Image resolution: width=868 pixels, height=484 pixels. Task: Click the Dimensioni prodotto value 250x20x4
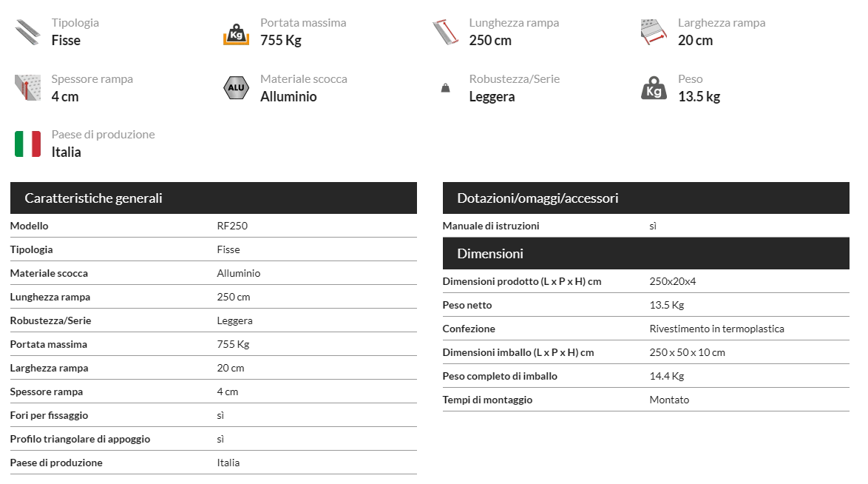tap(673, 281)
